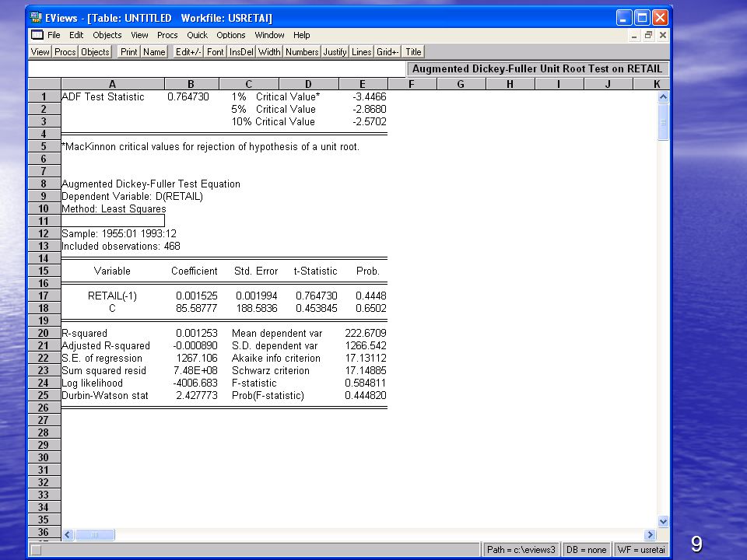Click the 'WF = usretai' status bar entry

tap(640, 550)
